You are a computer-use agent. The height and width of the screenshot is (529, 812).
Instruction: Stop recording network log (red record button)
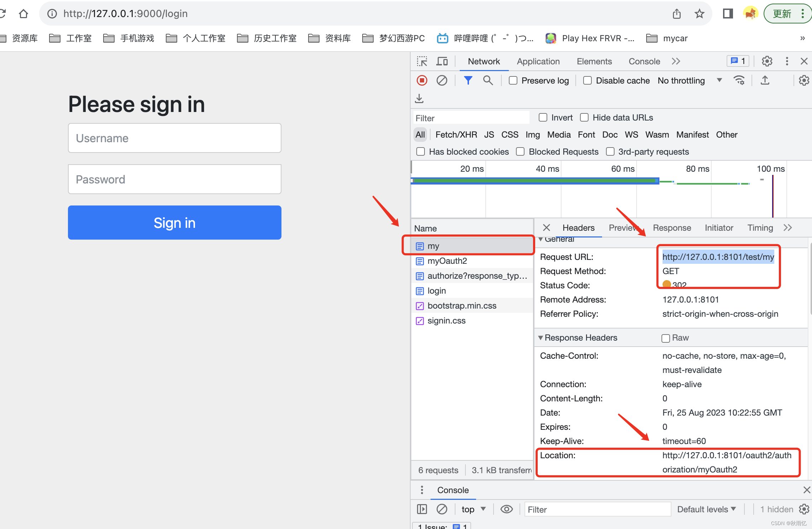pyautogui.click(x=422, y=80)
